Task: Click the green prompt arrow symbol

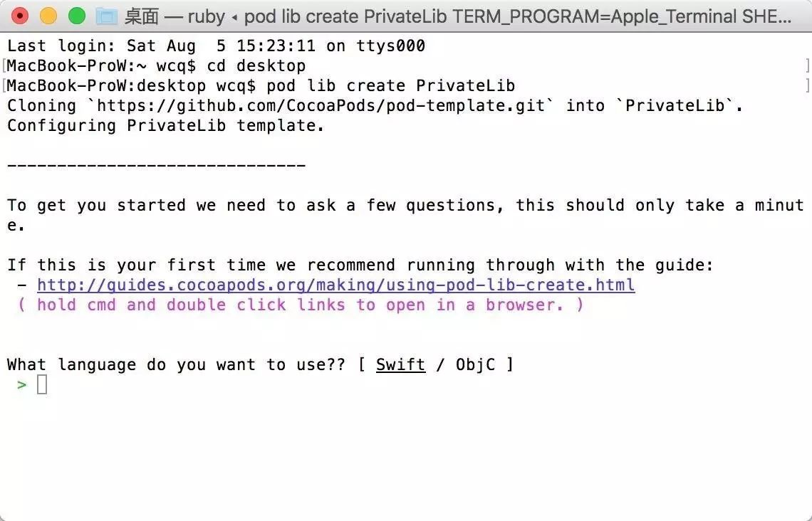Action: (21, 384)
